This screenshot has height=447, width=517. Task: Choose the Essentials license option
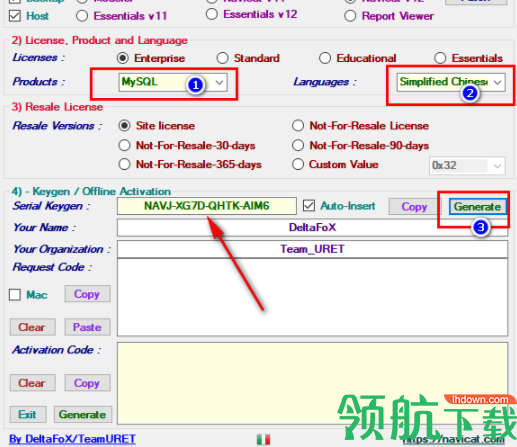[x=440, y=58]
